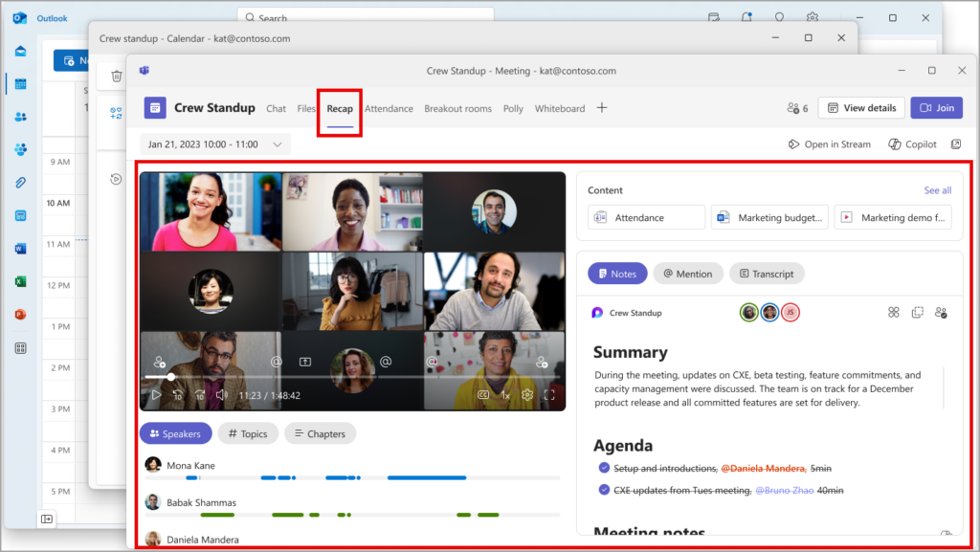Switch to the Attendance tab
980x552 pixels.
389,109
